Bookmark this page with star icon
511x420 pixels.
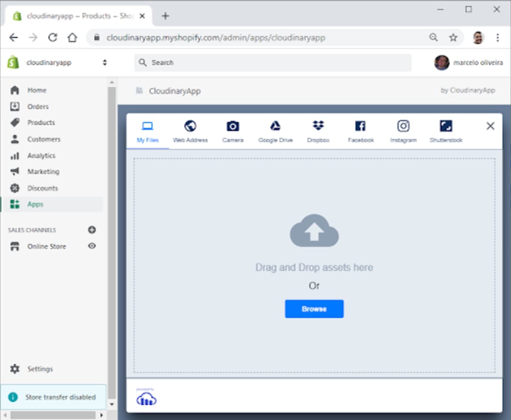(453, 37)
